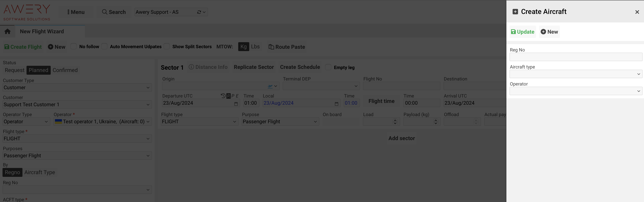Open the main Menu

click(76, 12)
